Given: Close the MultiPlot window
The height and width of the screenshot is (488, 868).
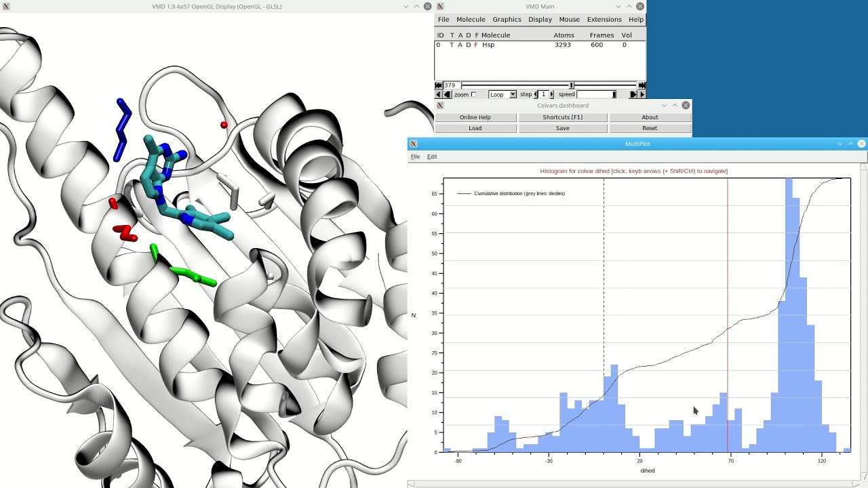Looking at the screenshot, I should pyautogui.click(x=861, y=144).
